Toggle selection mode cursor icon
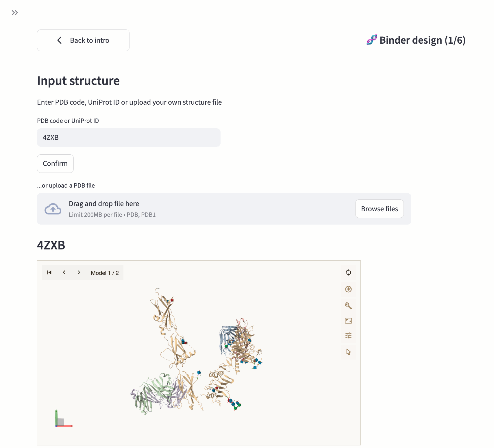This screenshot has width=494, height=448. pyautogui.click(x=348, y=352)
